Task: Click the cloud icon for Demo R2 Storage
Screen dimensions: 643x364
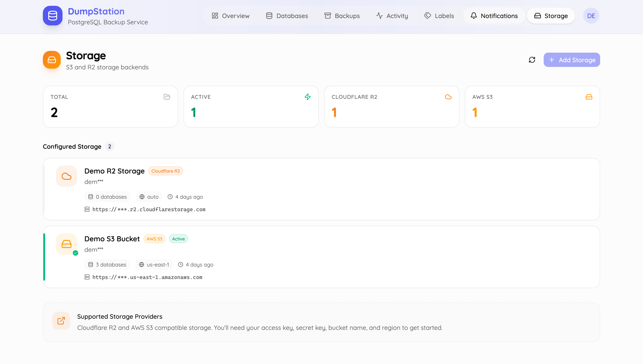Action: pos(67,176)
